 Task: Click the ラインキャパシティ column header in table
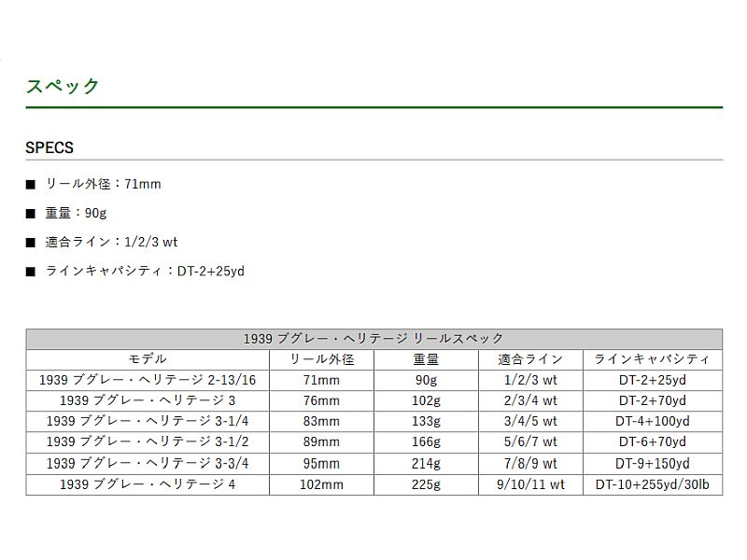pyautogui.click(x=652, y=359)
